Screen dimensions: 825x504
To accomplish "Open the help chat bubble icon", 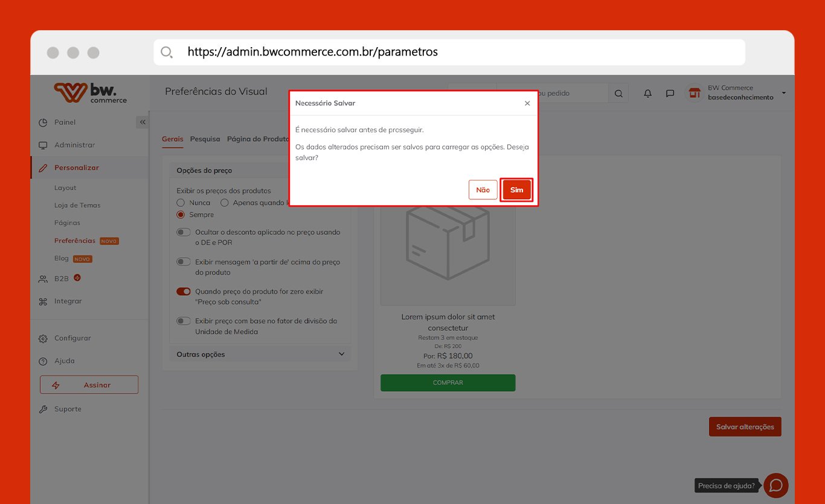I will [x=775, y=485].
